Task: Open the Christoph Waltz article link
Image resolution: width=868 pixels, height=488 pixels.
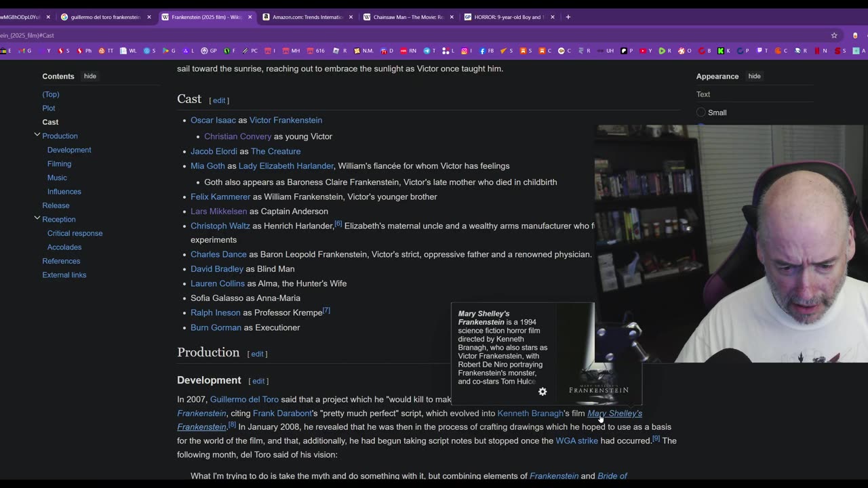Action: pos(220,226)
